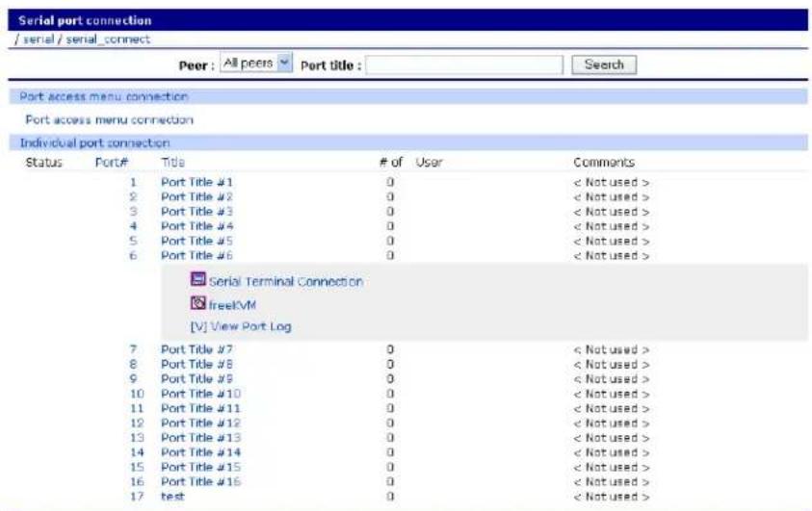This screenshot has height=511, width=812.
Task: Click port number 6
Action: [x=133, y=256]
